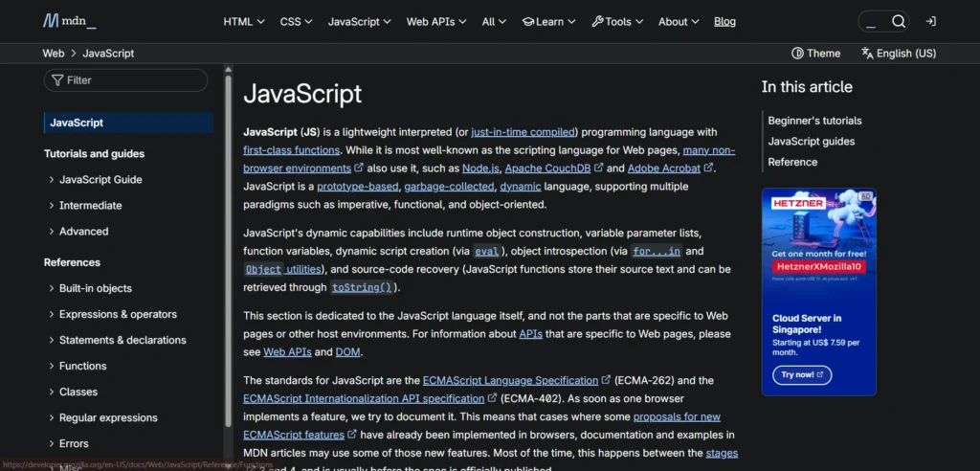
Task: Open ECMAScript Internationalization API specification link
Action: [370, 398]
